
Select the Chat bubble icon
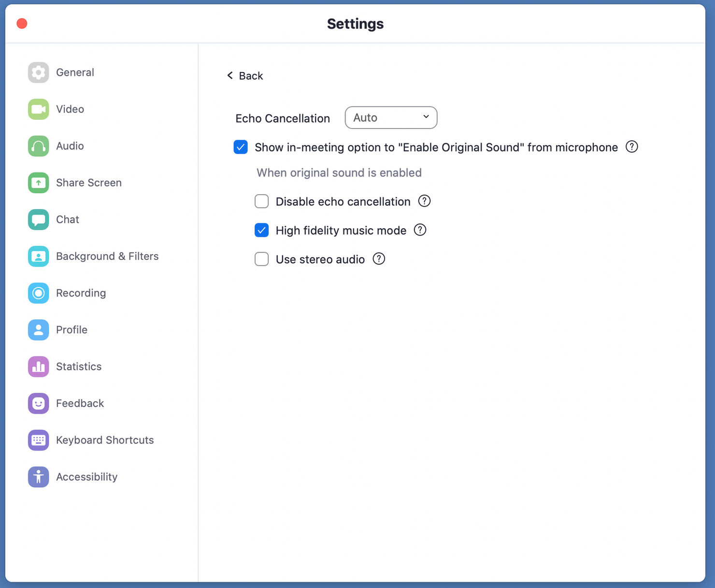click(x=38, y=219)
